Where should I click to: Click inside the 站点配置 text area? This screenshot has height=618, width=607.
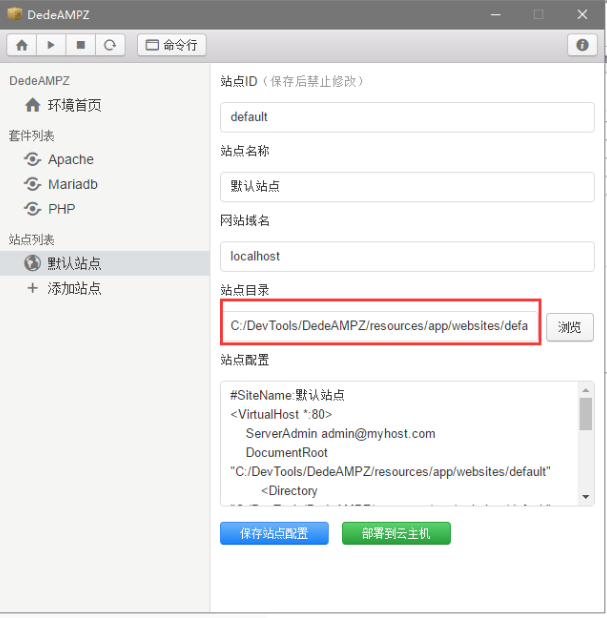tap(399, 443)
